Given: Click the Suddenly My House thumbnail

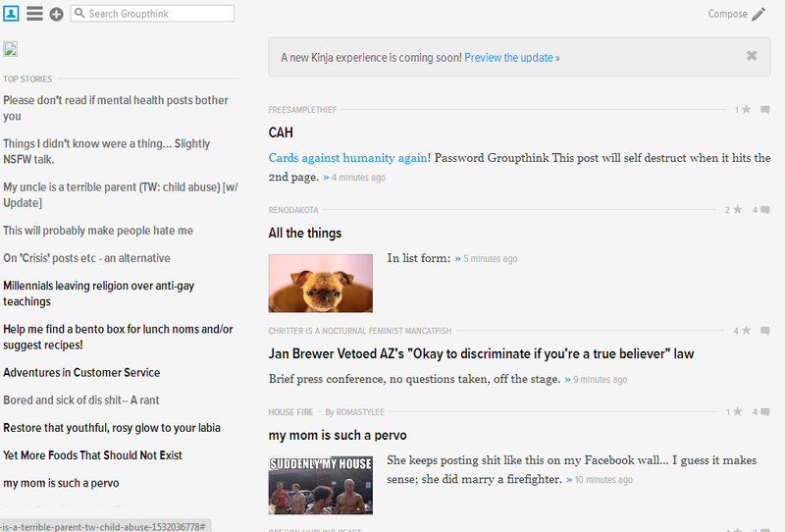Looking at the screenshot, I should pos(321,485).
